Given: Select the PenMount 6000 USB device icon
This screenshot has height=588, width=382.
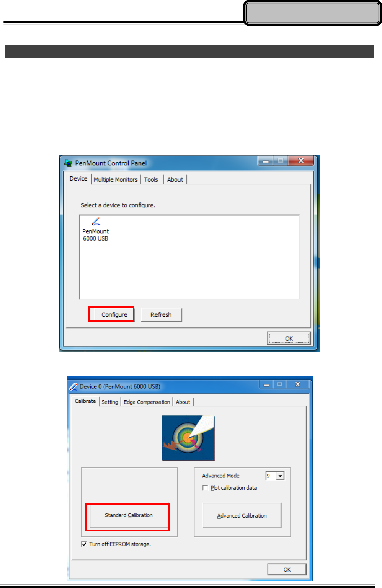Looking at the screenshot, I should click(96, 222).
